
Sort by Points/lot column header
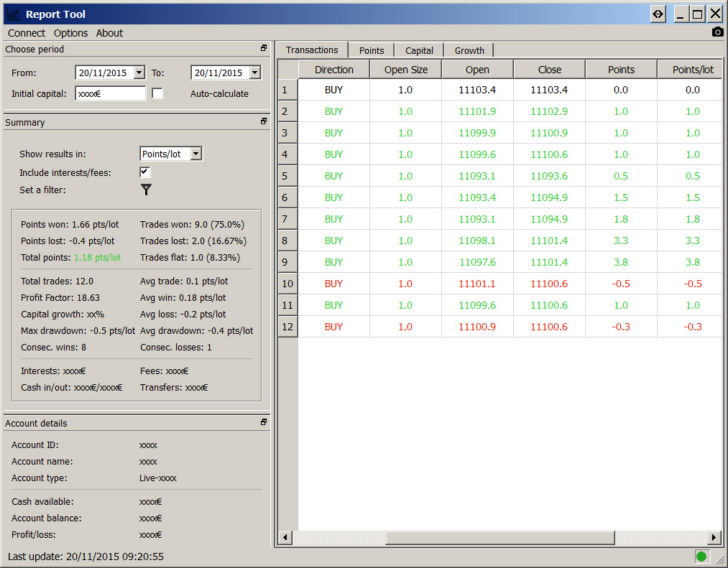coord(692,70)
